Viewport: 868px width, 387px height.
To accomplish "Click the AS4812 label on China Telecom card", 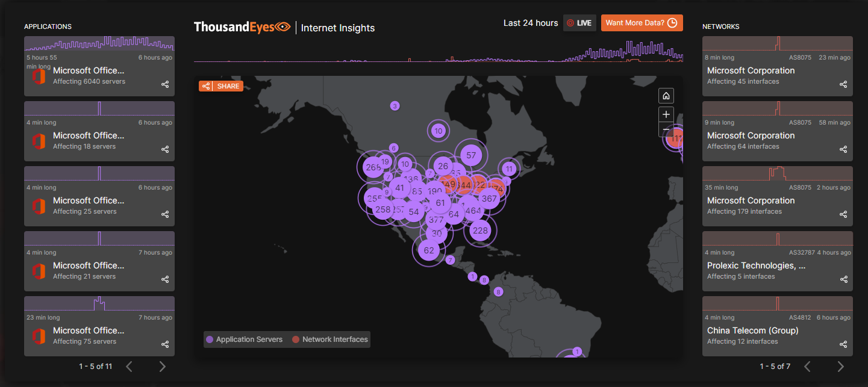I will tap(801, 318).
